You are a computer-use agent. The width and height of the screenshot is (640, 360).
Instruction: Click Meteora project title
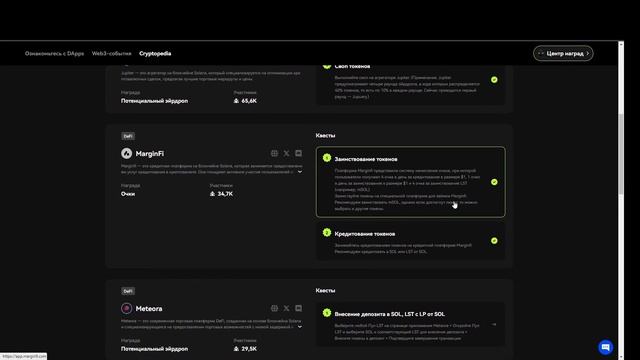click(x=149, y=309)
